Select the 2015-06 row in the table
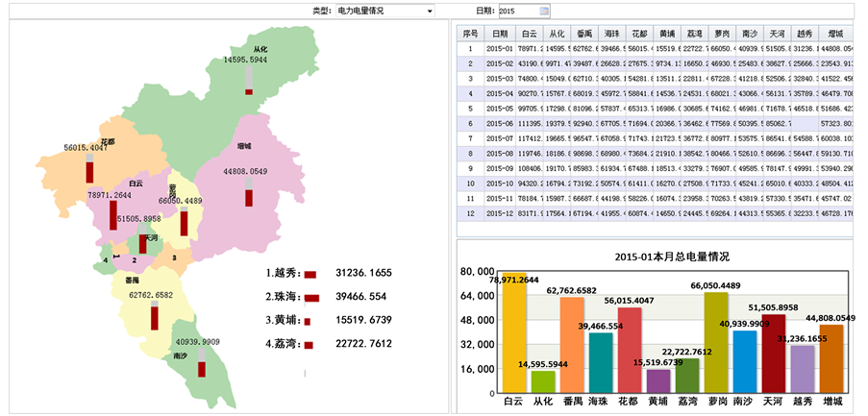The image size is (868, 416). [499, 123]
